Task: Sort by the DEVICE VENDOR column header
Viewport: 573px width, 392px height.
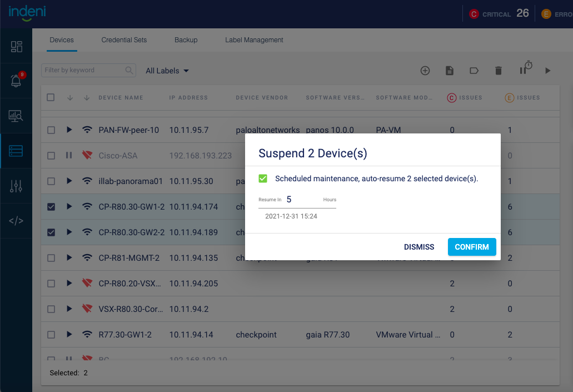Action: (x=262, y=98)
